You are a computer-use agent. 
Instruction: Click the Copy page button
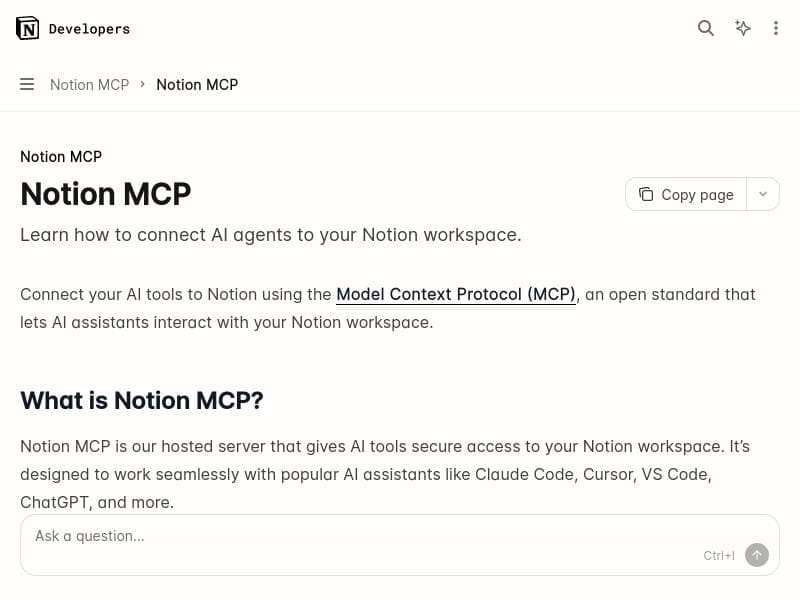coord(686,194)
